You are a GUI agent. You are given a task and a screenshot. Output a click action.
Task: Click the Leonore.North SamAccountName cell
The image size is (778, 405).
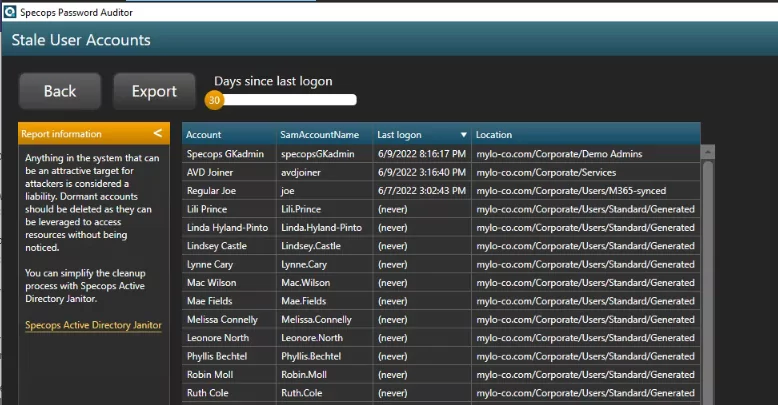pyautogui.click(x=324, y=338)
